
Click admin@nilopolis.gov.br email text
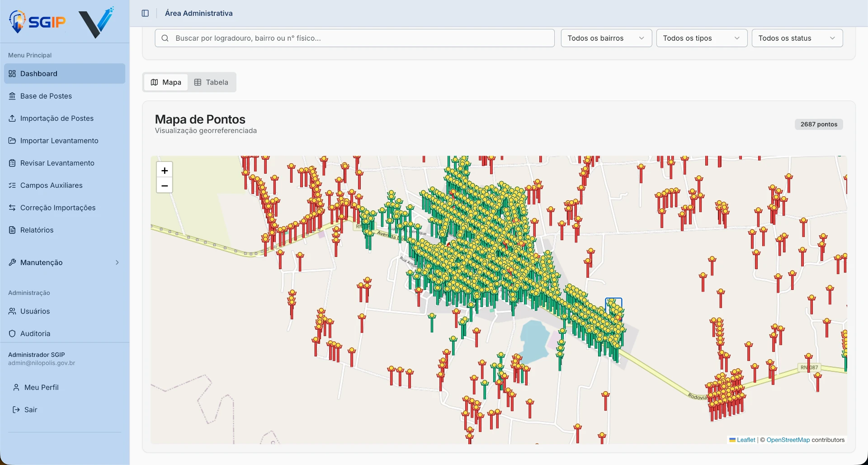[42, 363]
